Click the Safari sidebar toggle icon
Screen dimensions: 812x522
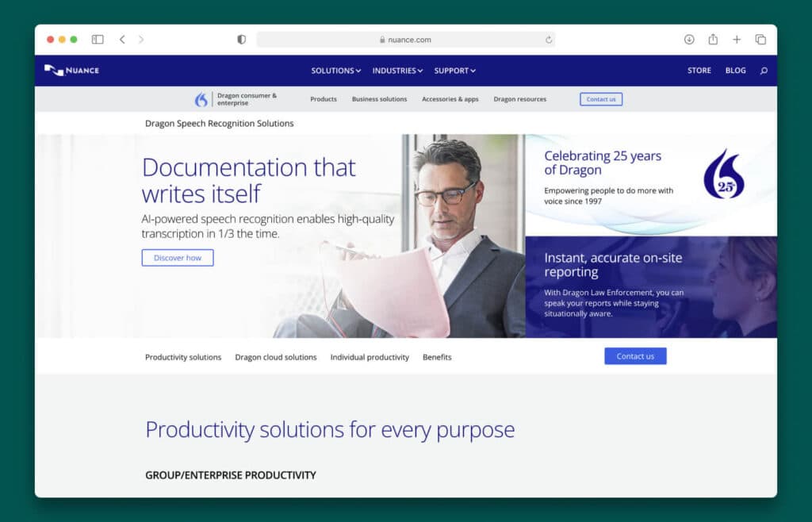coord(98,40)
